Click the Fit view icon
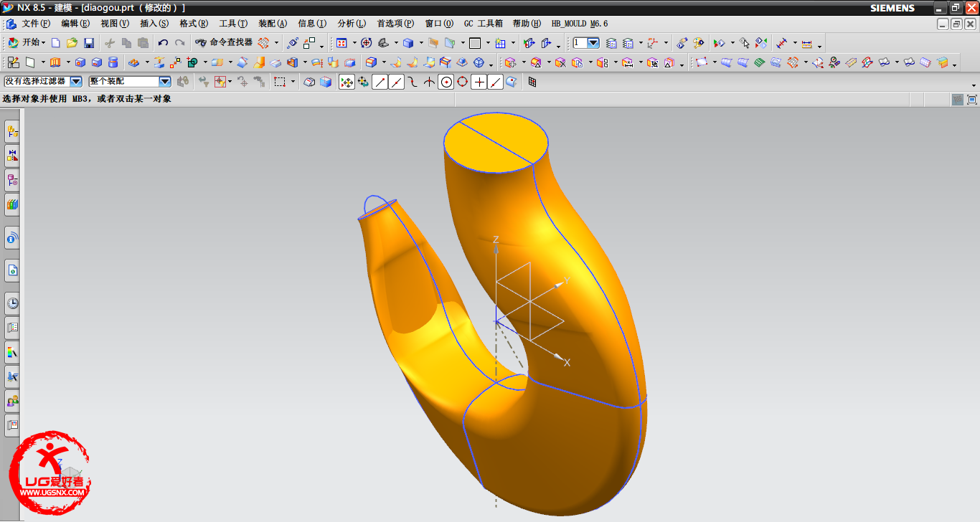This screenshot has width=980, height=522. (x=341, y=43)
